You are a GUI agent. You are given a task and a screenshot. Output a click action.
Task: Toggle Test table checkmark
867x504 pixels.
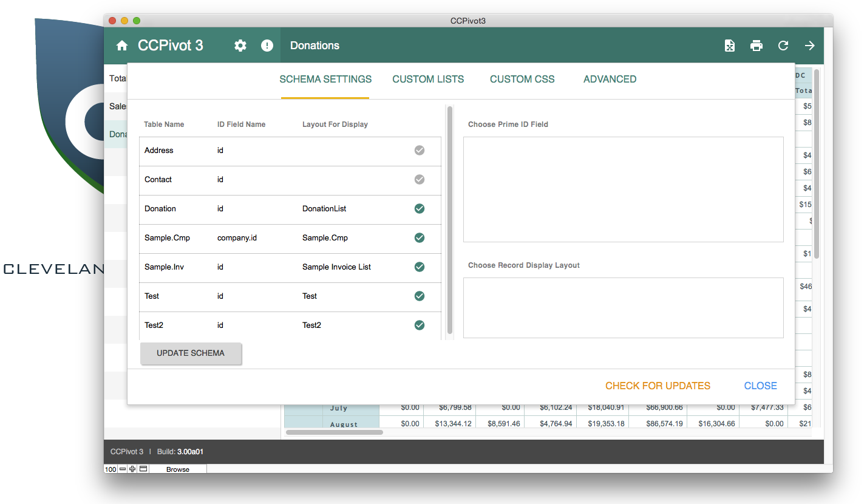point(420,296)
